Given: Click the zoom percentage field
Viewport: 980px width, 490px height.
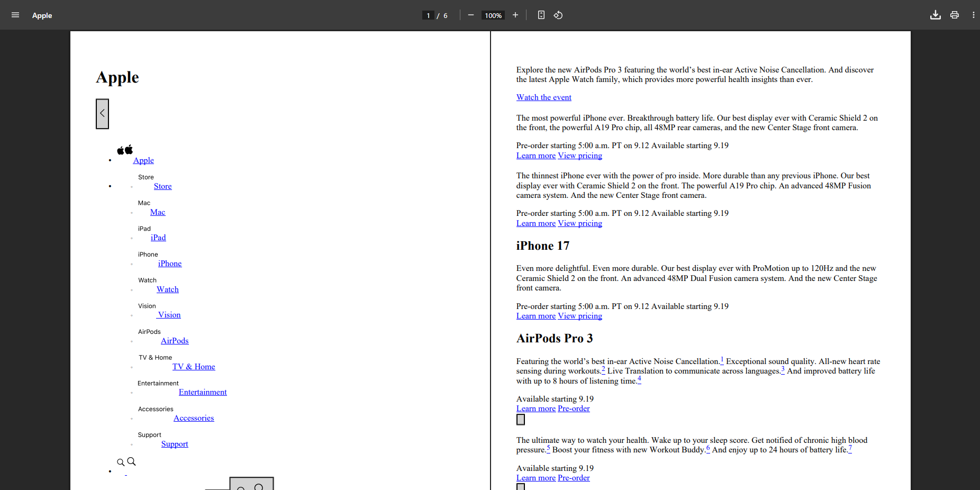Looking at the screenshot, I should 493,15.
